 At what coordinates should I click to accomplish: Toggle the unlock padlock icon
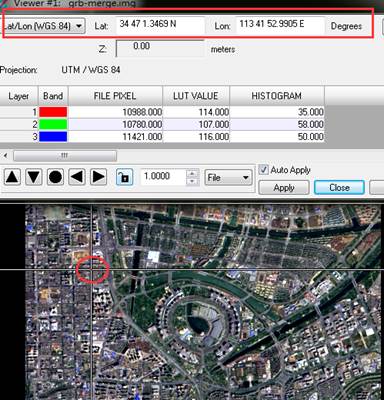tap(124, 177)
